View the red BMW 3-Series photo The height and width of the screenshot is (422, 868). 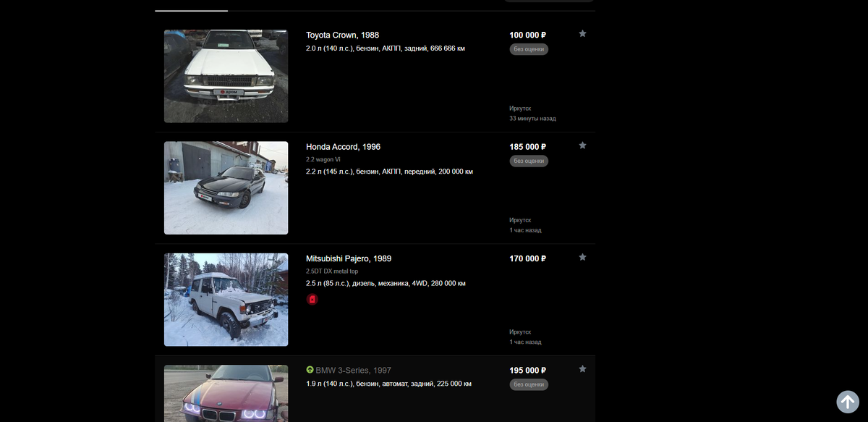[226, 393]
